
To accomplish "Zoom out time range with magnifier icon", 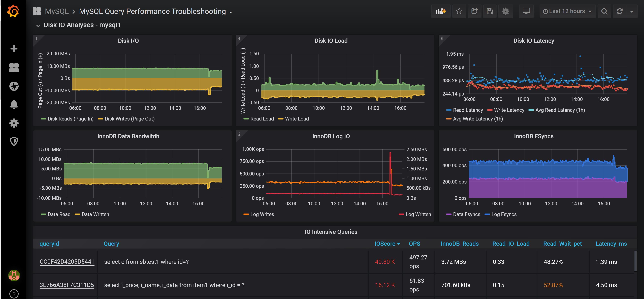I will click(604, 11).
